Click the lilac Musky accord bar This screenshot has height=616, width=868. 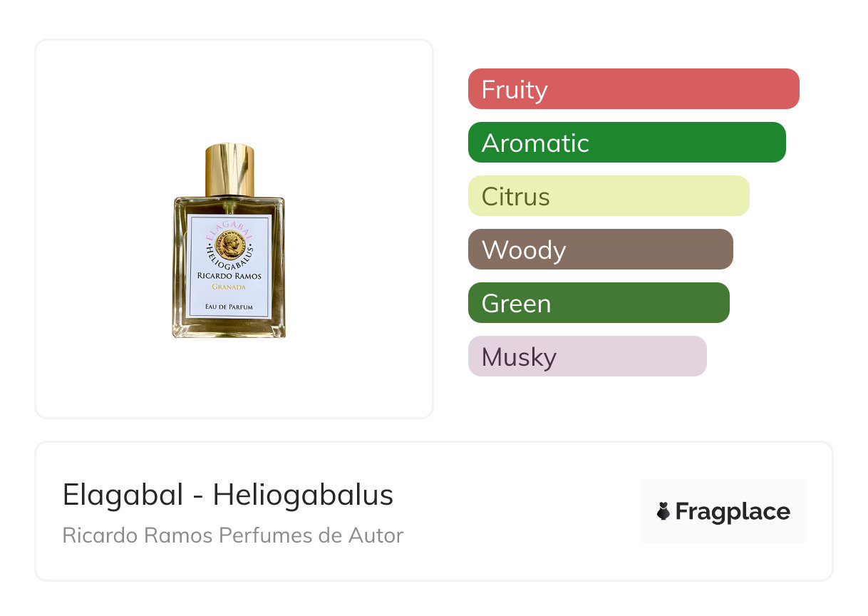pos(587,356)
